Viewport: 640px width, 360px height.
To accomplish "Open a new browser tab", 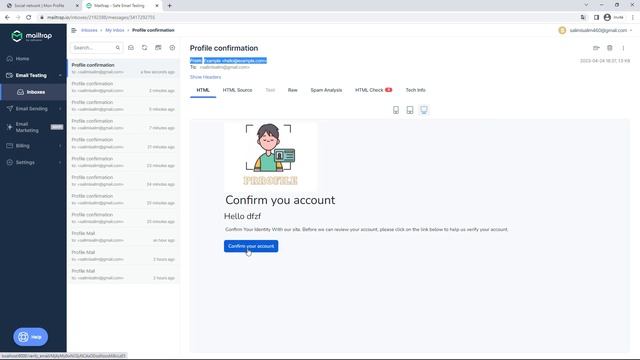I will [x=169, y=6].
